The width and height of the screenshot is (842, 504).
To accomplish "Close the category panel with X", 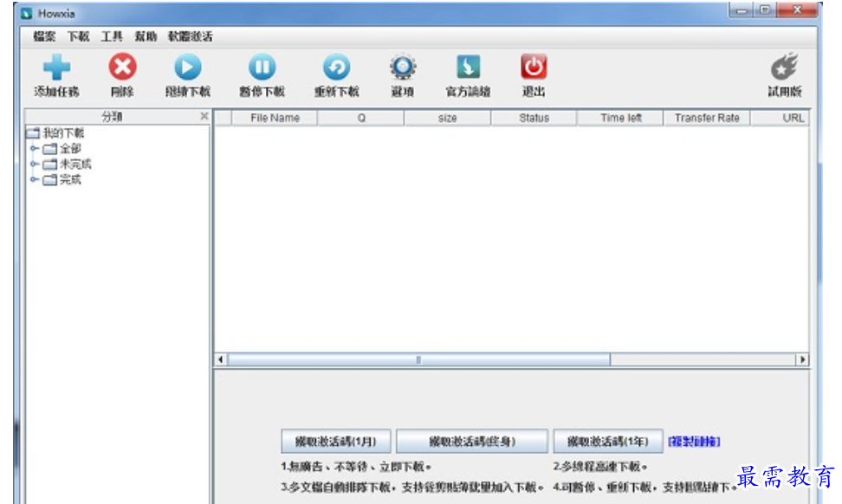I will pos(204,116).
